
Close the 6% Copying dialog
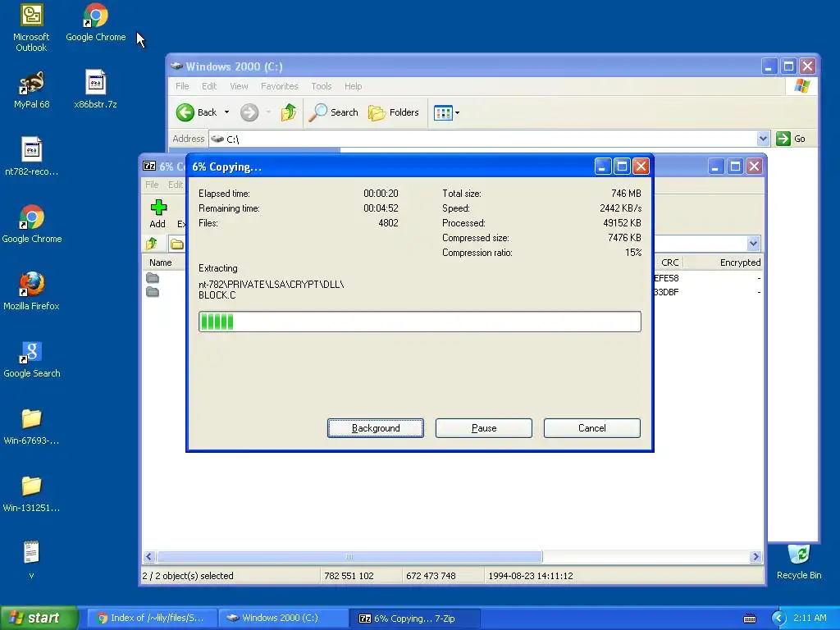click(x=641, y=167)
